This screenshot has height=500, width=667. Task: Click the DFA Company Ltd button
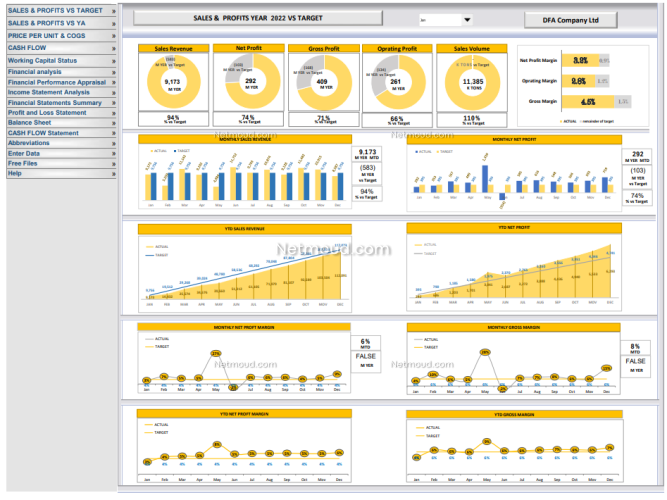tap(571, 20)
